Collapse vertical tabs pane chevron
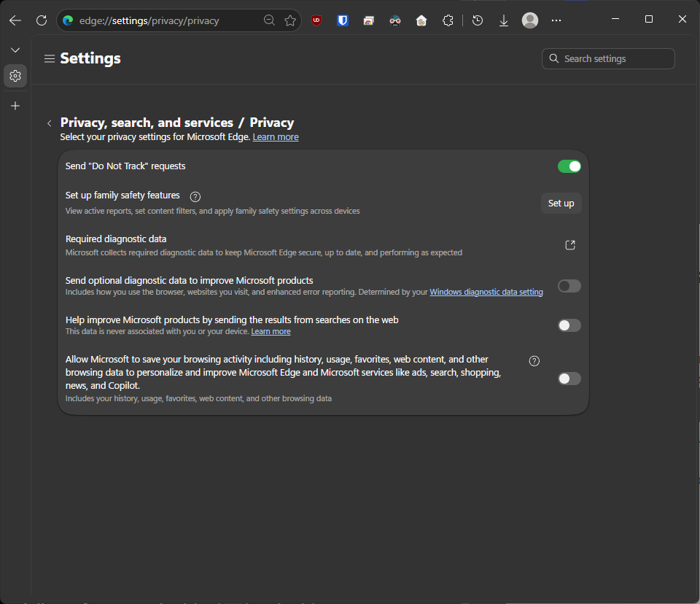This screenshot has height=604, width=700. 15,50
